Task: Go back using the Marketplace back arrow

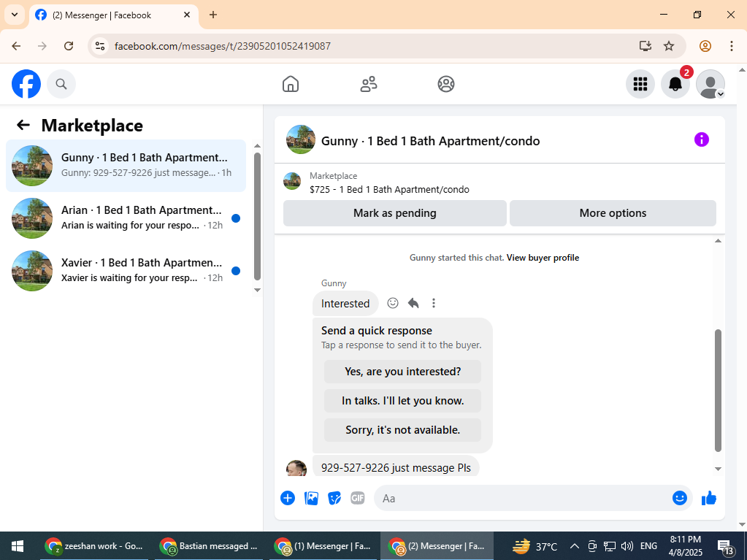Action: tap(23, 126)
